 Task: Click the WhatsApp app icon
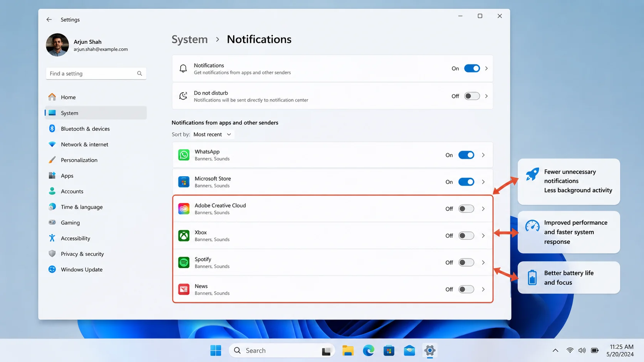(184, 155)
